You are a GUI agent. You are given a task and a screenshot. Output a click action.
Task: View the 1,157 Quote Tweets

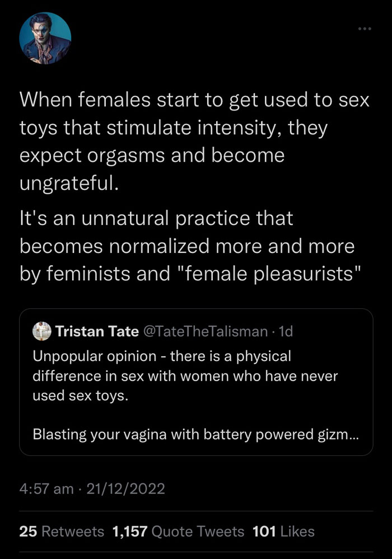point(178,532)
